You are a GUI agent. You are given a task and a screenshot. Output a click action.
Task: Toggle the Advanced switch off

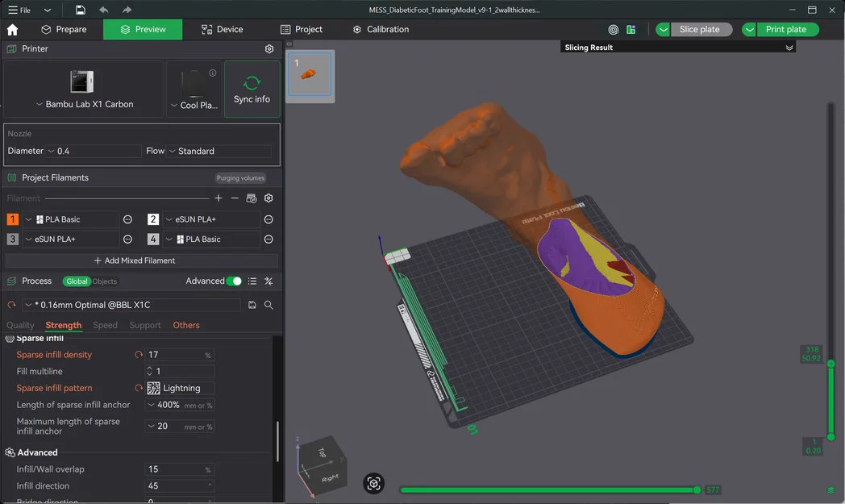pyautogui.click(x=234, y=281)
